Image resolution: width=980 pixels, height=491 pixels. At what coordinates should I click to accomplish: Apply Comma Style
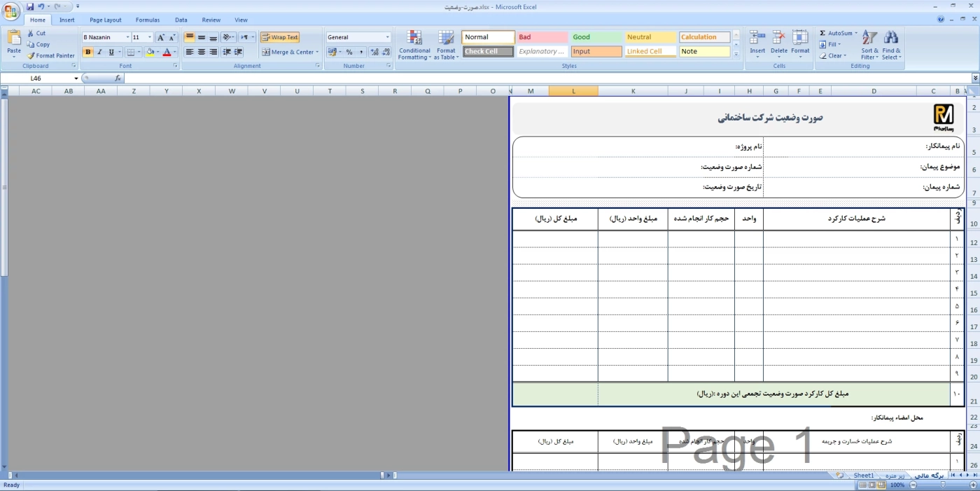click(x=361, y=52)
